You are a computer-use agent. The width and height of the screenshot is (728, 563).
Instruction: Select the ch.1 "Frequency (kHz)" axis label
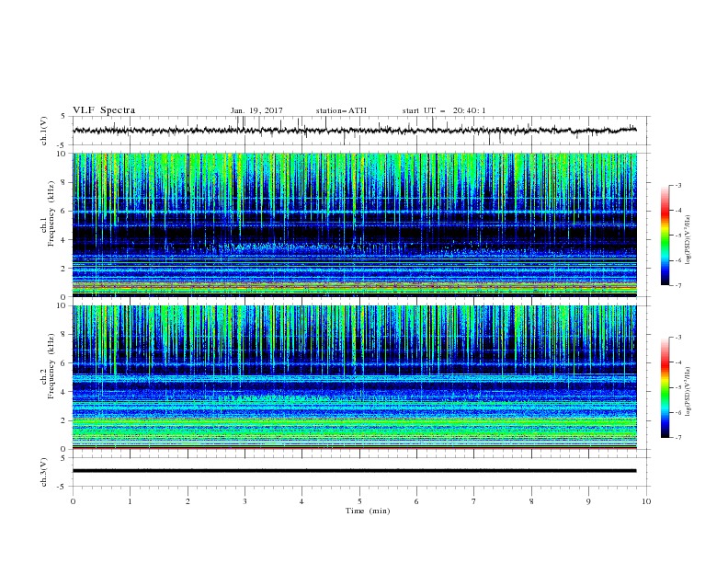pos(51,213)
